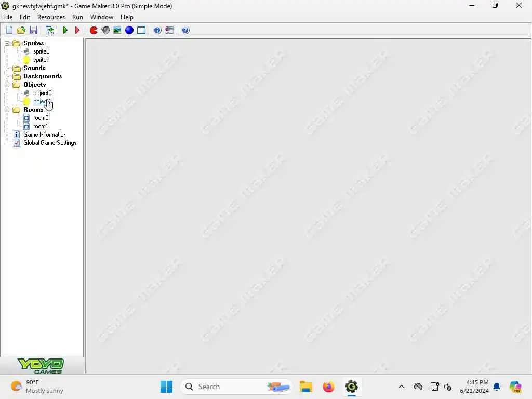Viewport: 532px width, 399px height.
Task: Select the Sounds folder
Action: (x=34, y=68)
